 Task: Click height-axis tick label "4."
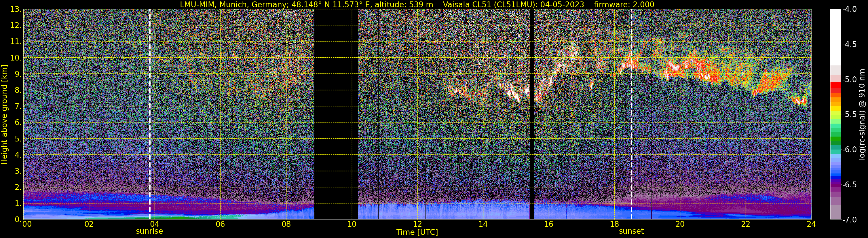pos(18,154)
